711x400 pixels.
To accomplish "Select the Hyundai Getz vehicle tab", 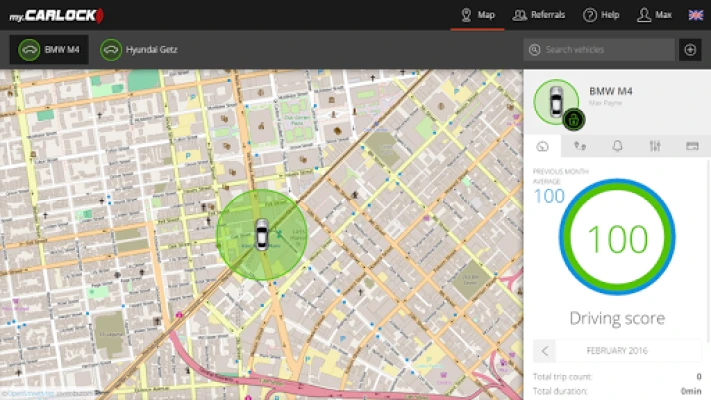I will click(x=139, y=49).
